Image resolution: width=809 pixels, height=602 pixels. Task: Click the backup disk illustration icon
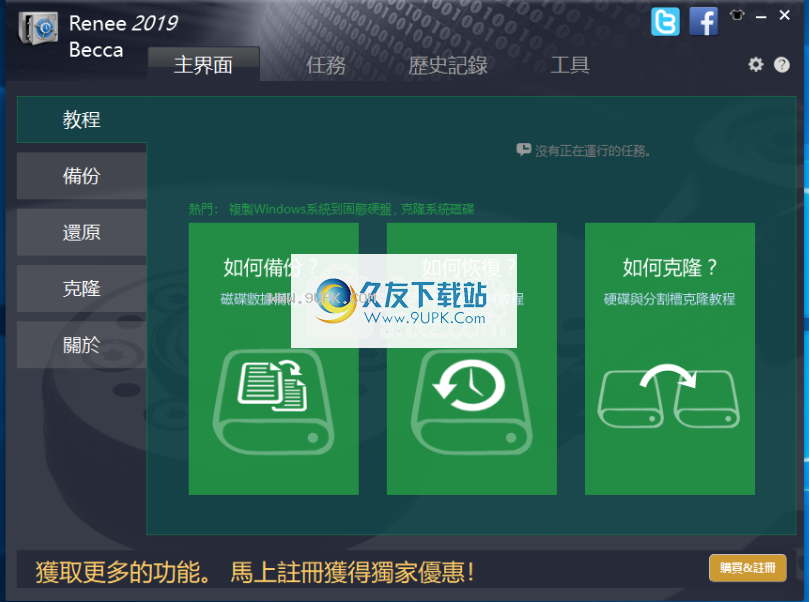(x=273, y=402)
